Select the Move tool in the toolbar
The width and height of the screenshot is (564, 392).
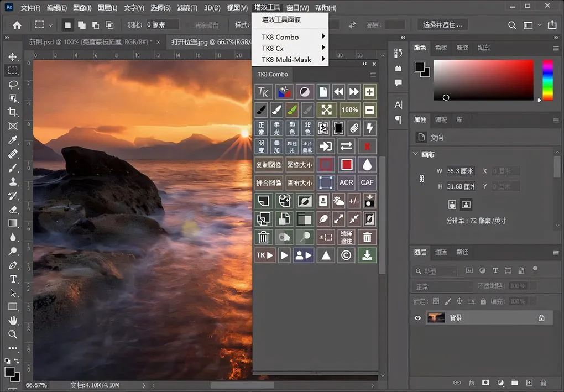click(13, 57)
